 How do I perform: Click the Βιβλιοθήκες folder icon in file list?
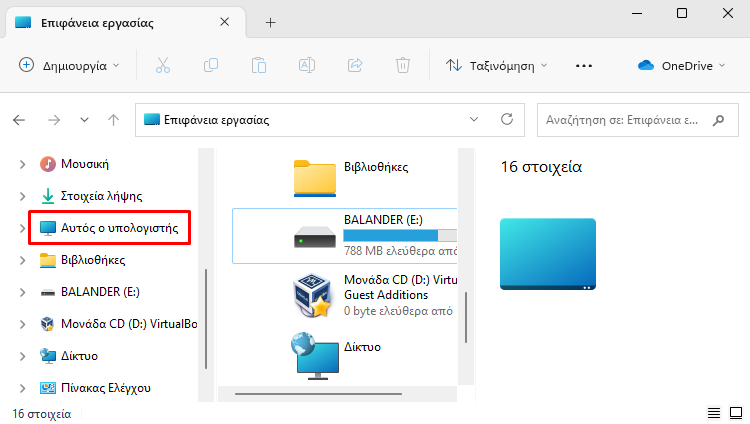pyautogui.click(x=315, y=178)
